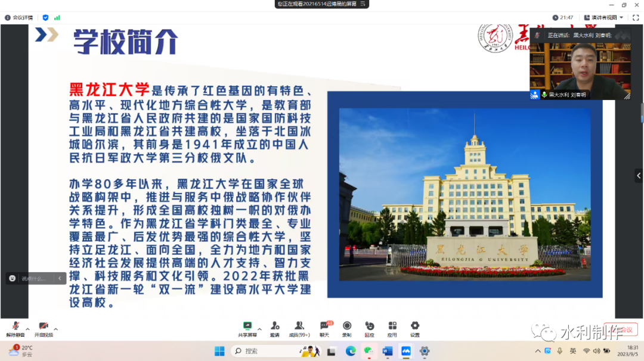Click the emoji icon in quick chat bar
The width and height of the screenshot is (644, 361).
(x=13, y=279)
